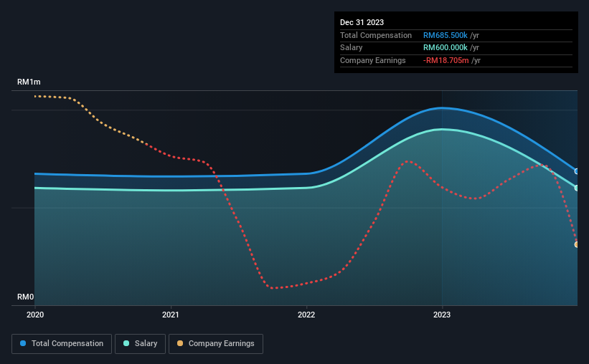Viewport: 589px width, 364px height.
Task: Click the orange Company Earnings legend dot
Action: click(180, 343)
